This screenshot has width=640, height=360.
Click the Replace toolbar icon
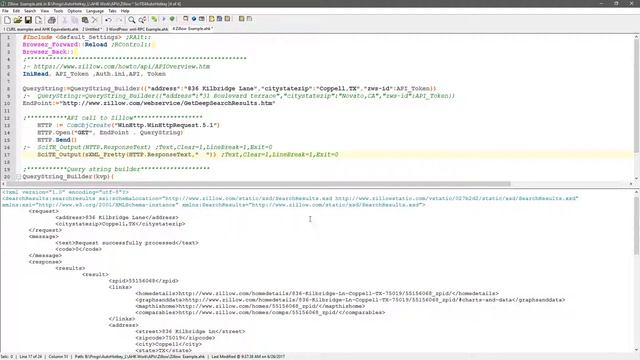[x=142, y=20]
